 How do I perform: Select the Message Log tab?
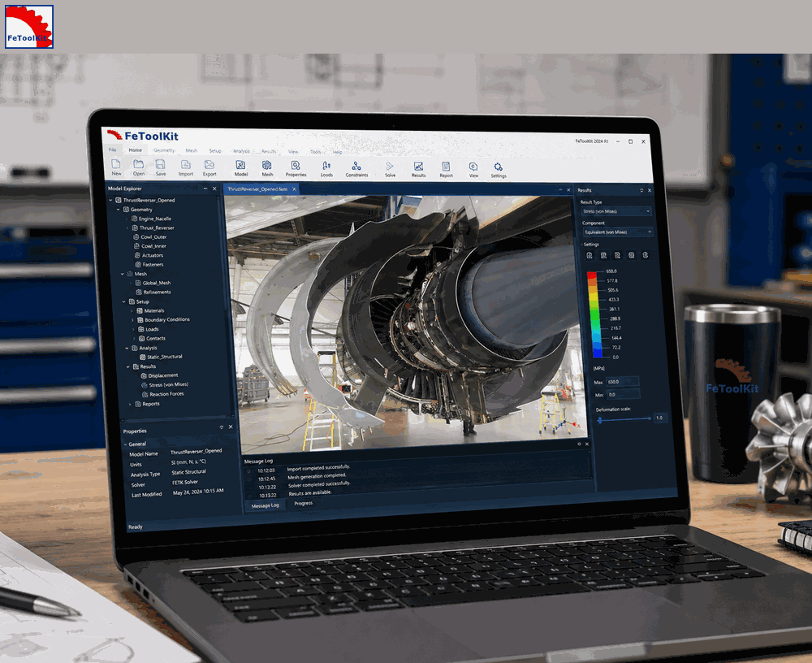tap(266, 505)
